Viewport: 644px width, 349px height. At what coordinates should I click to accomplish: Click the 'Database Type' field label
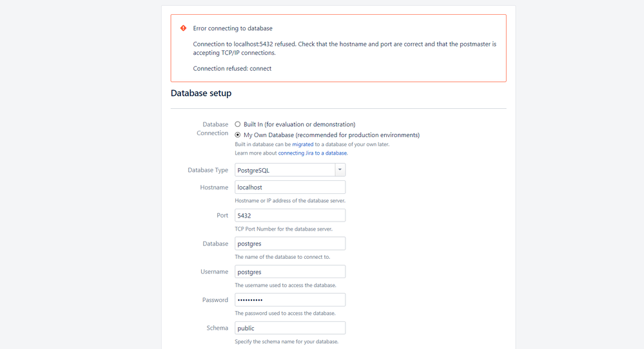coord(208,170)
